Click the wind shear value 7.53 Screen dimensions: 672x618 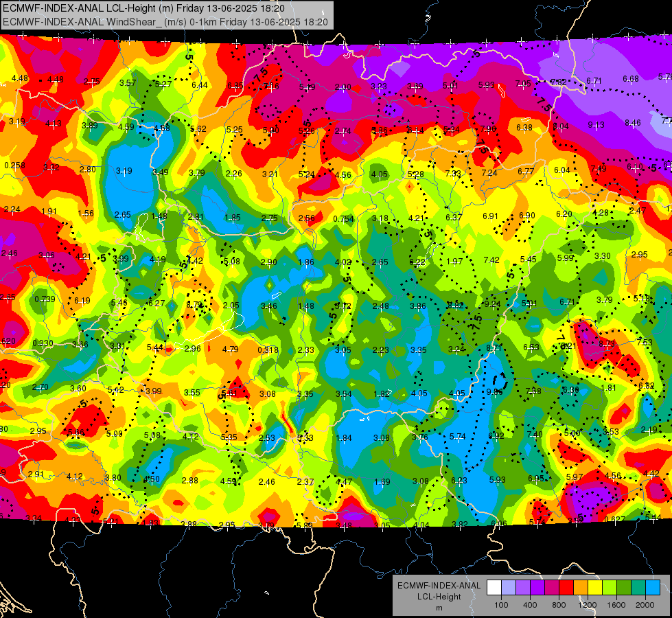(645, 342)
